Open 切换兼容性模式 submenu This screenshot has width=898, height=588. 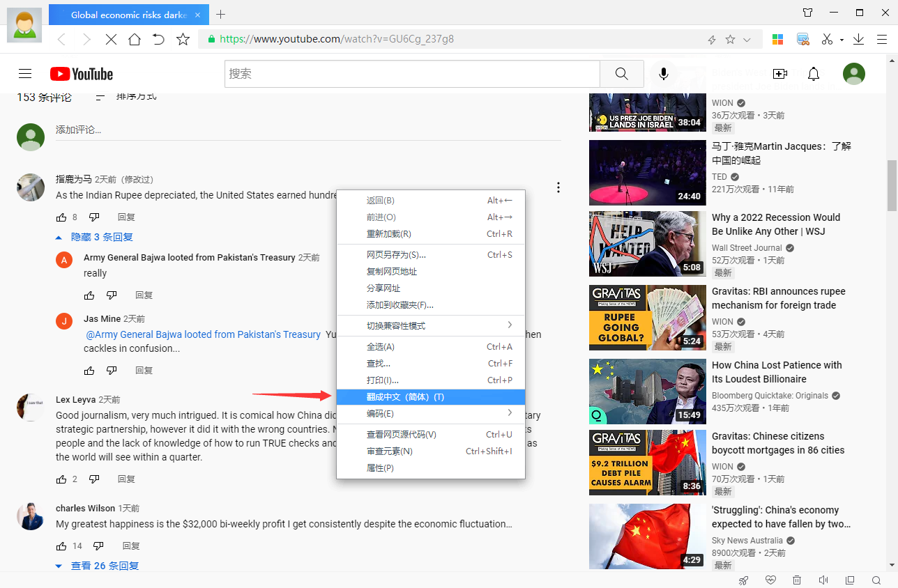click(431, 325)
